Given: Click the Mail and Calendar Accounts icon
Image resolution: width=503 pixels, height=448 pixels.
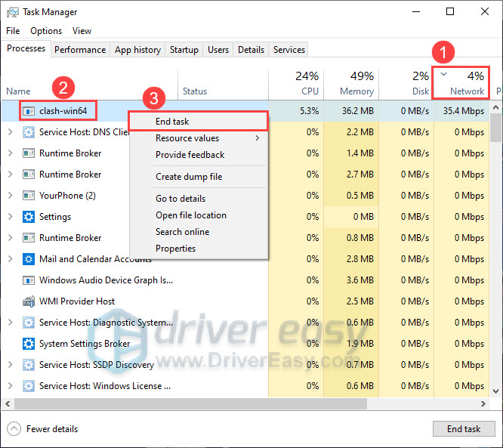Looking at the screenshot, I should (29, 259).
